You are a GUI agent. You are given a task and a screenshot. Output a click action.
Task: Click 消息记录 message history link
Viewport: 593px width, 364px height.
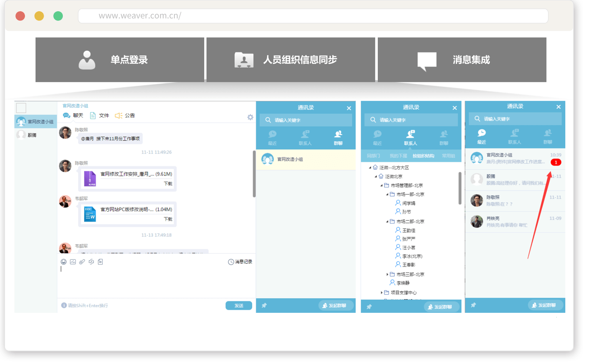(240, 262)
